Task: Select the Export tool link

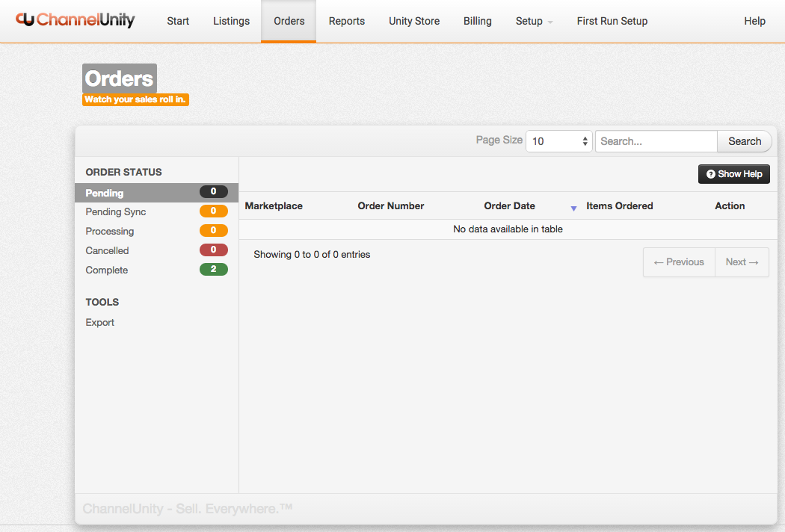Action: tap(100, 323)
